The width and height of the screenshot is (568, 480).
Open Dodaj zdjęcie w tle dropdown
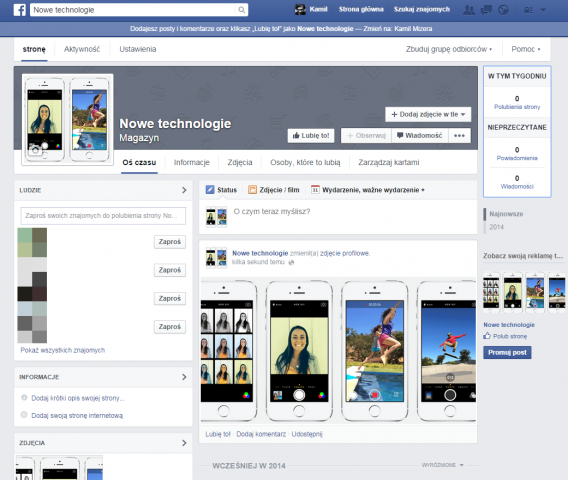tap(428, 114)
